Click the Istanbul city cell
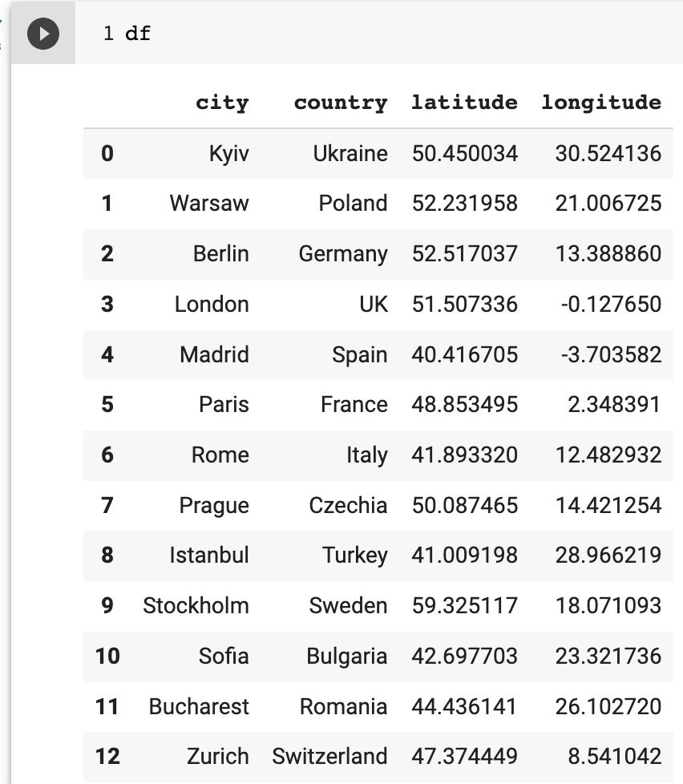Image resolution: width=683 pixels, height=784 pixels. tap(209, 556)
